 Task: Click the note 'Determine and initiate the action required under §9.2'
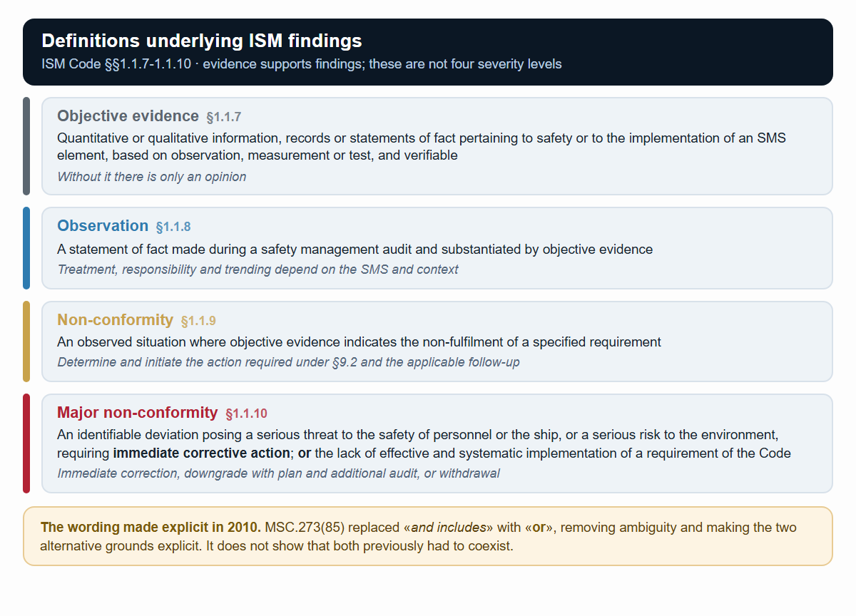(x=289, y=362)
